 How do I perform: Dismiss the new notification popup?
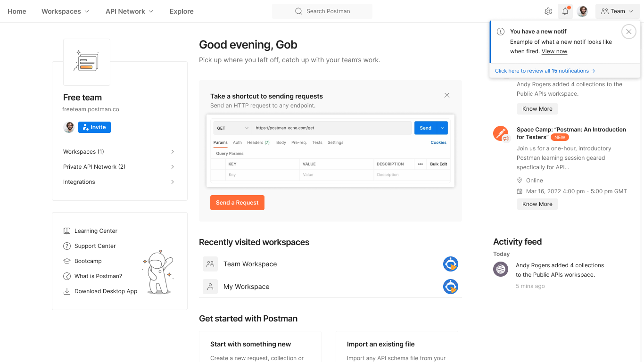pos(628,32)
